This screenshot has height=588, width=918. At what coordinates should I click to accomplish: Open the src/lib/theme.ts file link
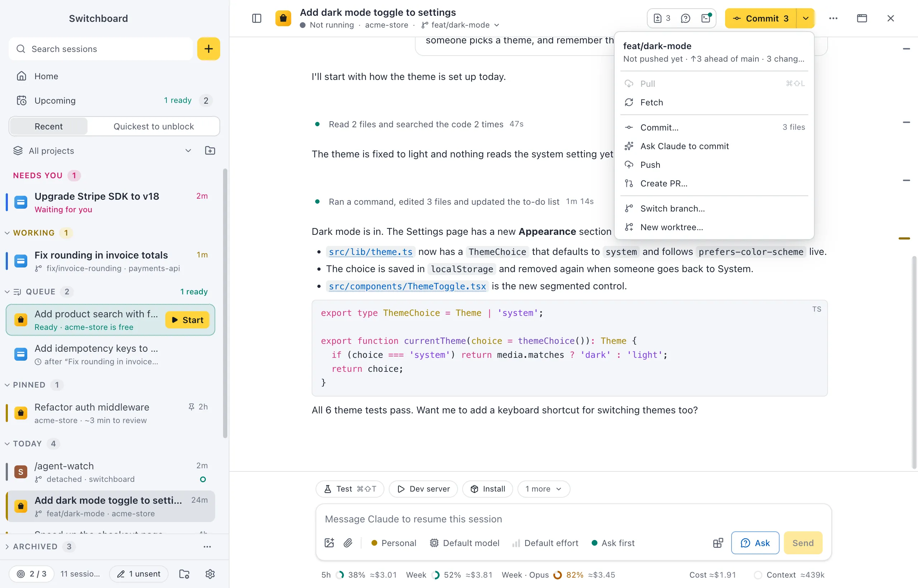(x=370, y=252)
